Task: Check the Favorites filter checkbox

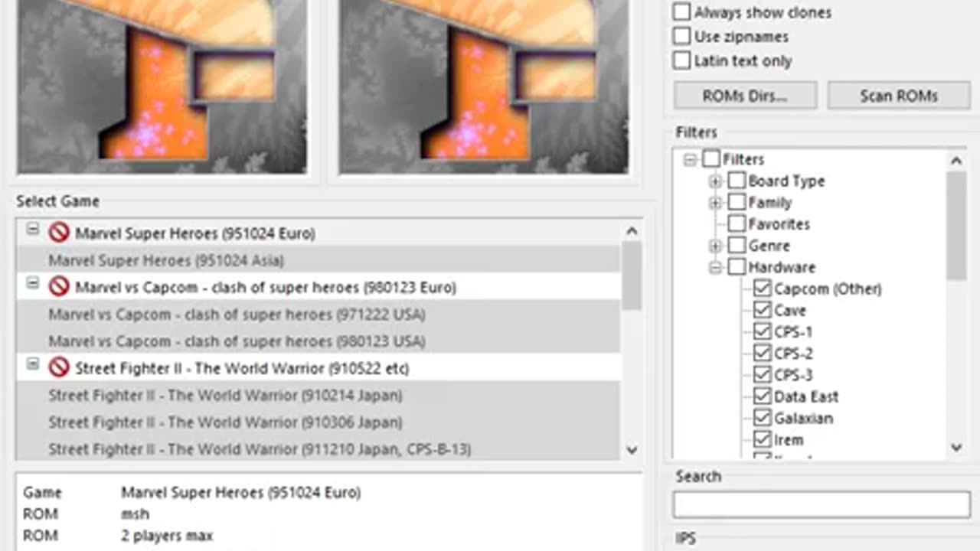Action: coord(737,223)
